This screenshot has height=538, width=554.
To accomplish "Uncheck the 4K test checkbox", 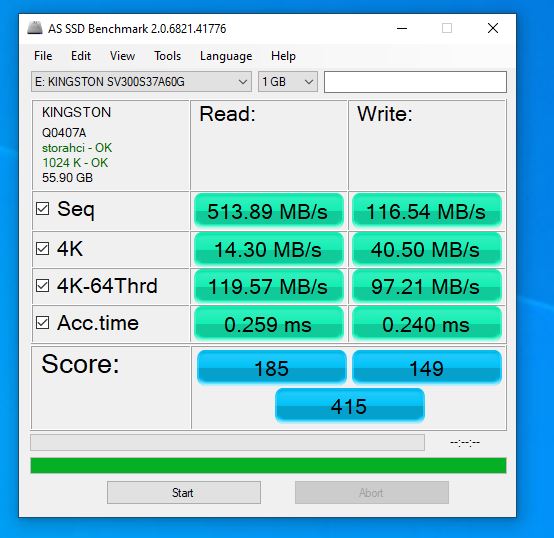I will pyautogui.click(x=42, y=249).
